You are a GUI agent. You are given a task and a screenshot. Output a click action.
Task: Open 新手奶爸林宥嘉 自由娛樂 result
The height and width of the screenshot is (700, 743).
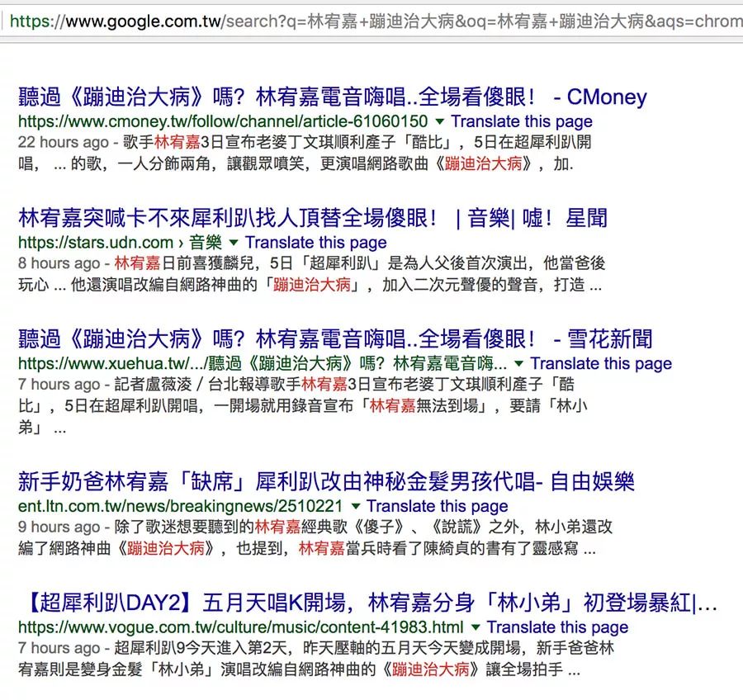pyautogui.click(x=326, y=481)
